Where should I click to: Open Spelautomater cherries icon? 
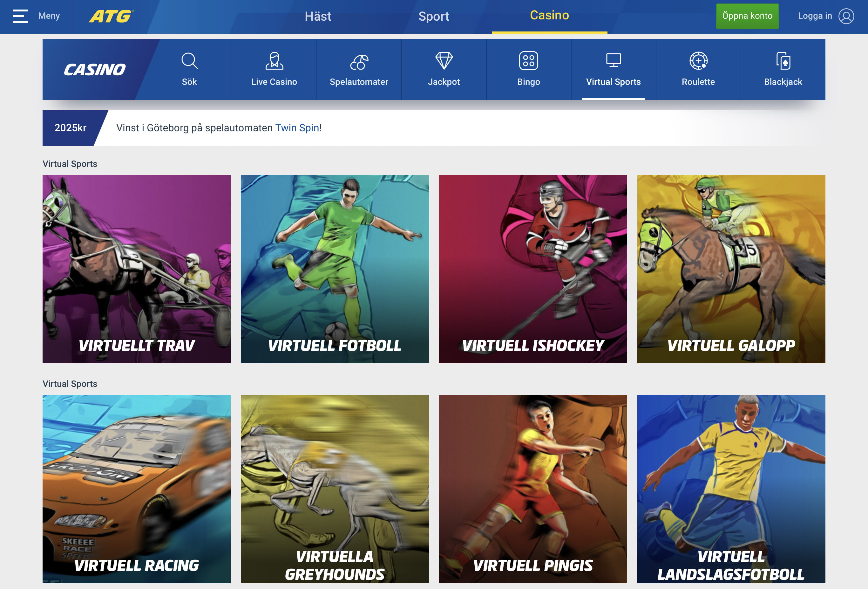click(359, 61)
